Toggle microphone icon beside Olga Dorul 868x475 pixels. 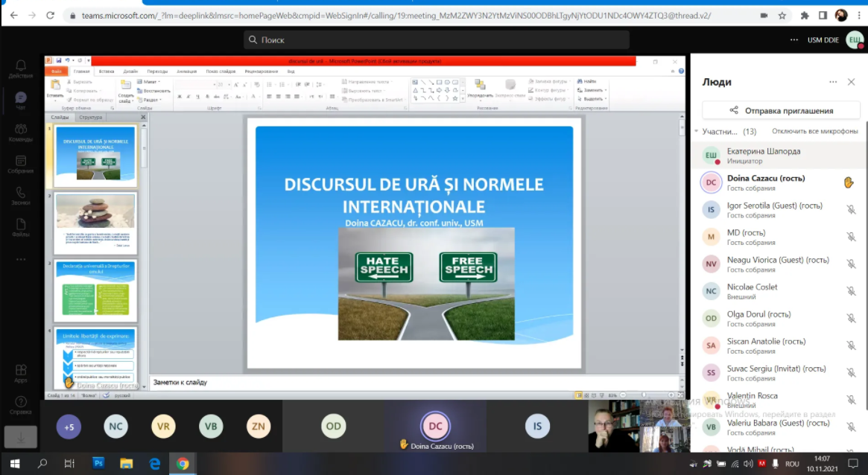(x=851, y=319)
